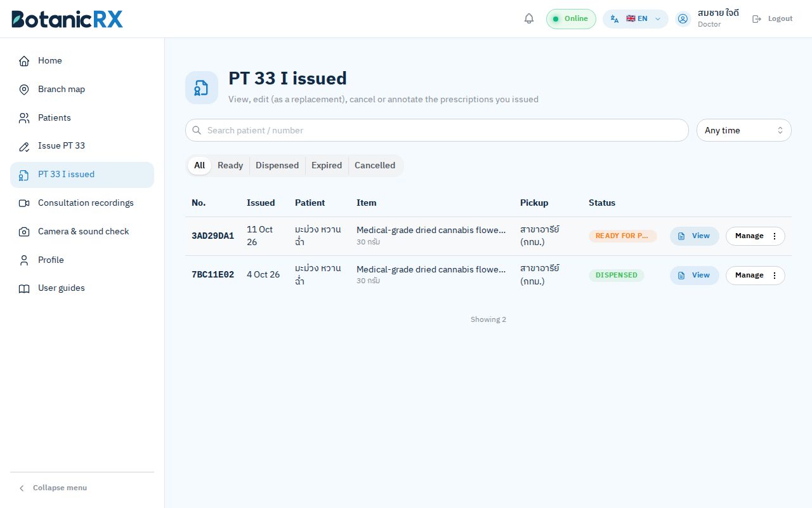
Task: Click the Pickup column header
Action: 534,203
